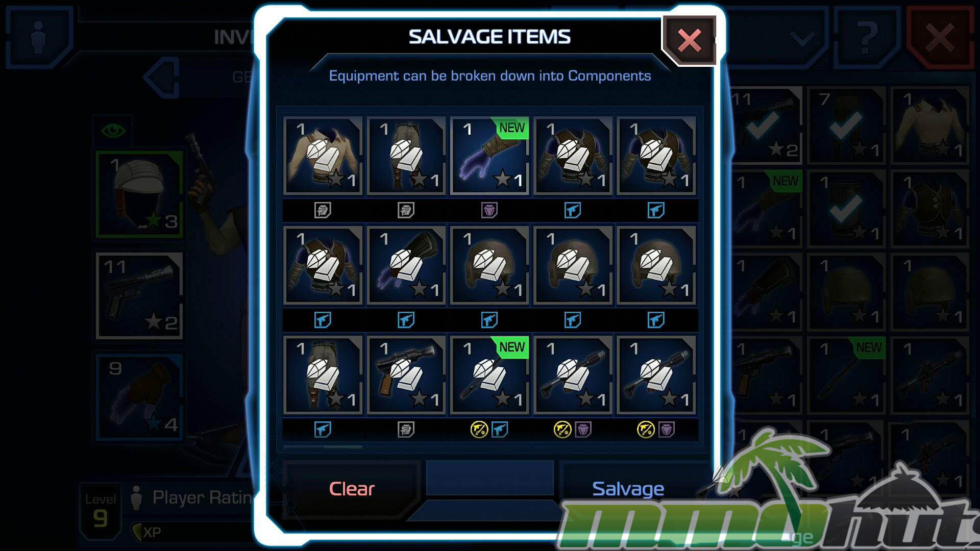Click the purple component icon under NEW glove

(489, 210)
